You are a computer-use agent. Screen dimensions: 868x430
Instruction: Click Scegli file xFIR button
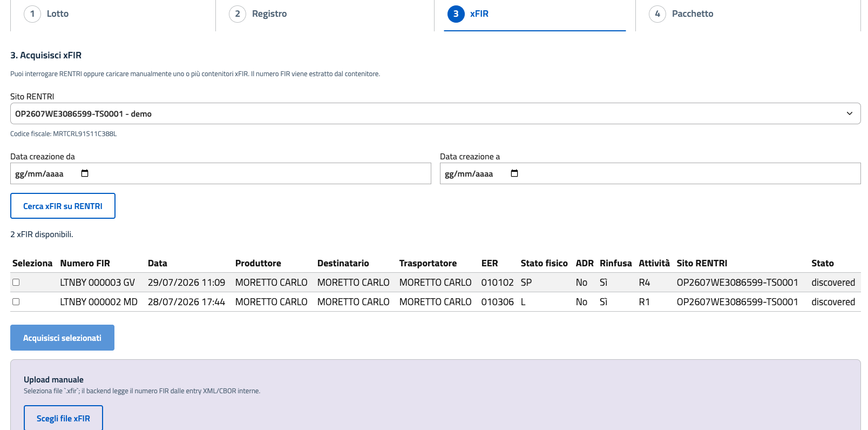(63, 418)
